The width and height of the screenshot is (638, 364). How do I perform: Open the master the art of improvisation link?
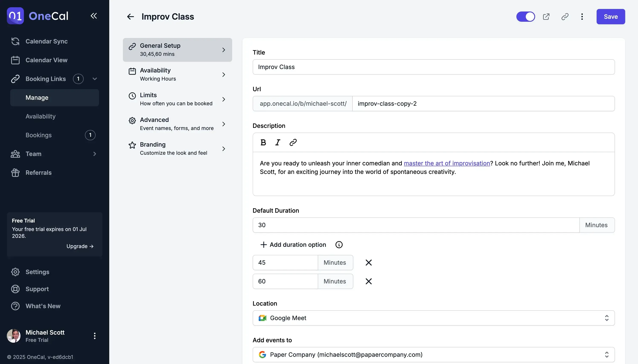point(447,163)
